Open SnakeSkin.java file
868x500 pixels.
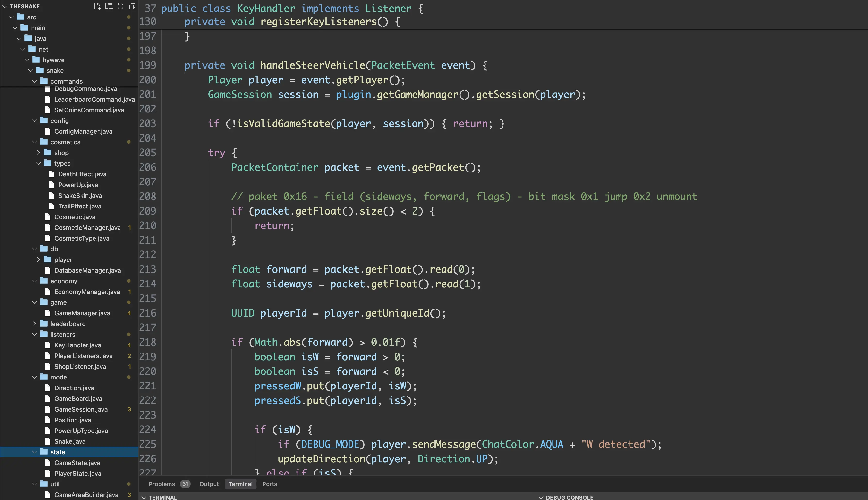point(80,195)
